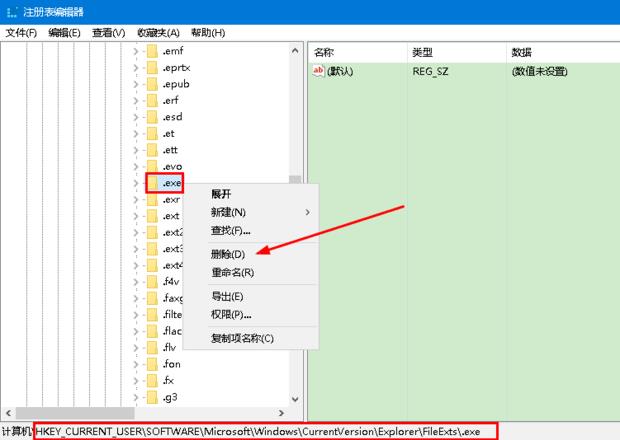The width and height of the screenshot is (620, 440).
Task: Expand the .eprtx tree node
Action: tap(136, 68)
